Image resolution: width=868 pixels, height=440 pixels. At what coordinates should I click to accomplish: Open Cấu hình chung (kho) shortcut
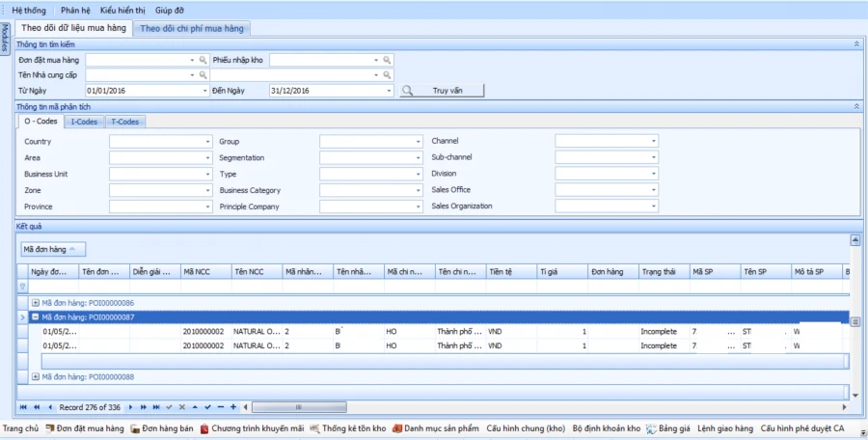click(526, 428)
